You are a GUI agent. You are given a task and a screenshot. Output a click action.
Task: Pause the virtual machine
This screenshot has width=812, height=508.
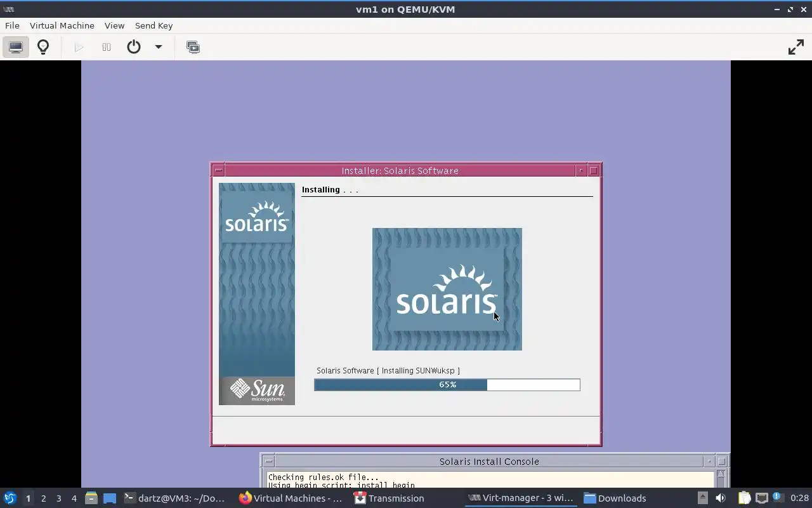pyautogui.click(x=107, y=47)
